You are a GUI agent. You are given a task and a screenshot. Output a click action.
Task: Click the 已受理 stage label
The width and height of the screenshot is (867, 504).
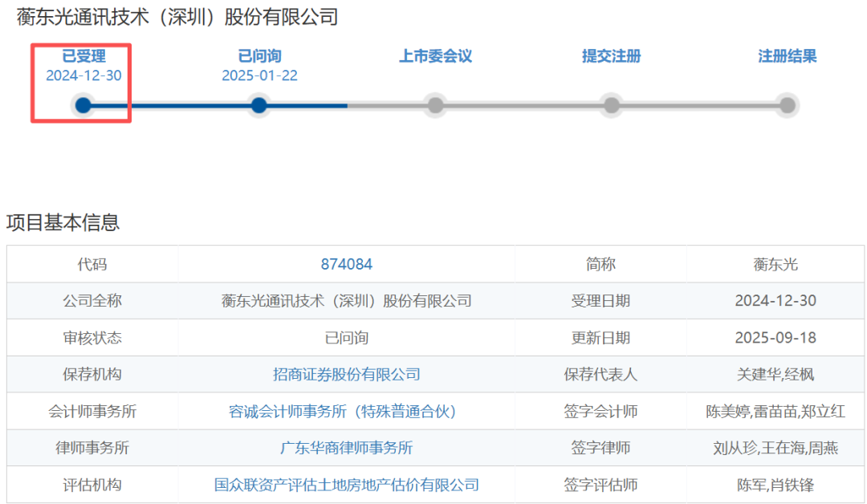pyautogui.click(x=83, y=56)
